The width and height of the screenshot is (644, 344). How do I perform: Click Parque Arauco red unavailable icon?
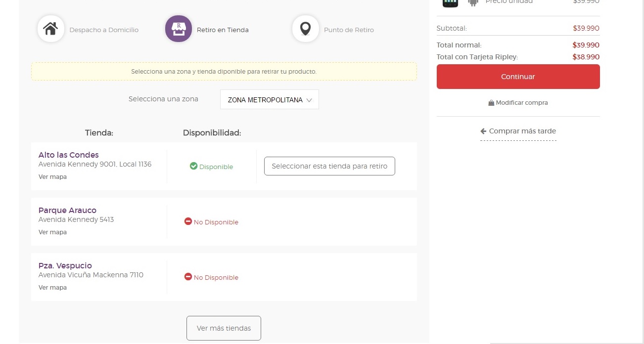tap(188, 222)
